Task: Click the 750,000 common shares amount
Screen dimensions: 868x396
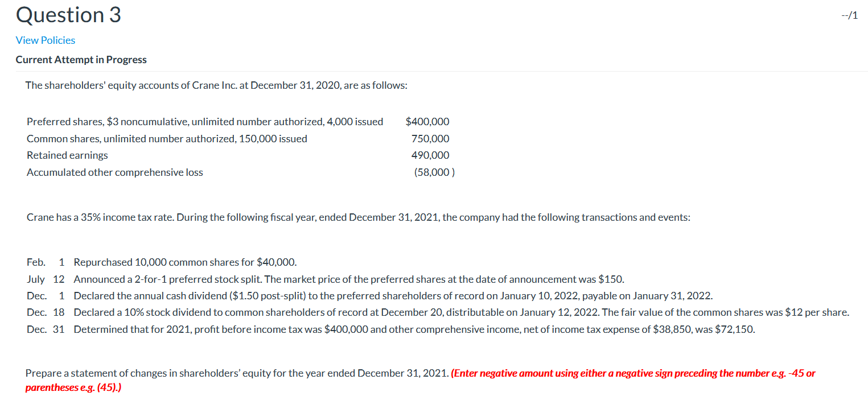Action: coord(430,138)
